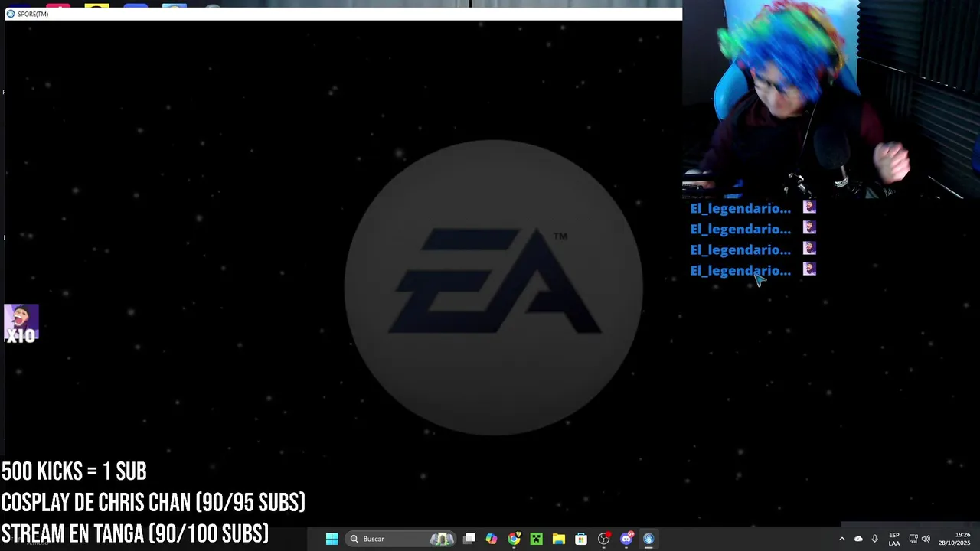This screenshot has height=551, width=980.
Task: Open the Windows Start menu
Action: (x=332, y=539)
